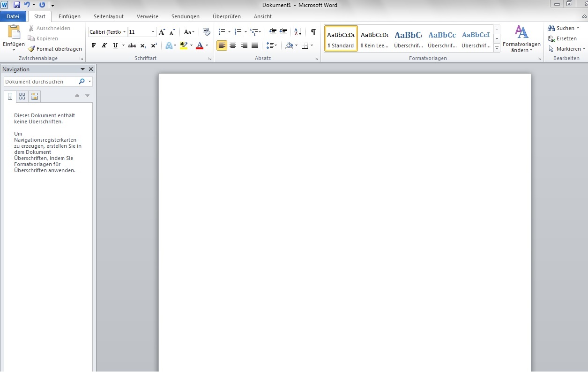
Task: Apply the yellow text highlight color
Action: tap(184, 46)
